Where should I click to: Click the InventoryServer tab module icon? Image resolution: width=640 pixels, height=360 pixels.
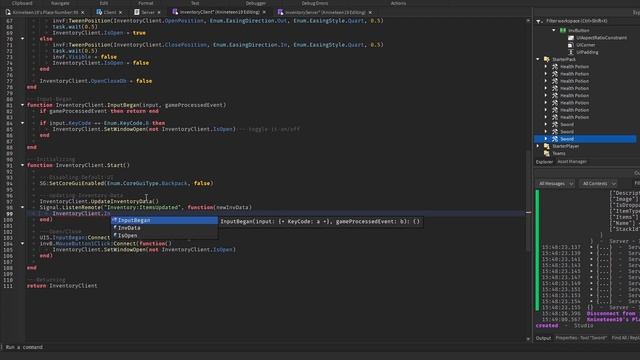(x=280, y=12)
